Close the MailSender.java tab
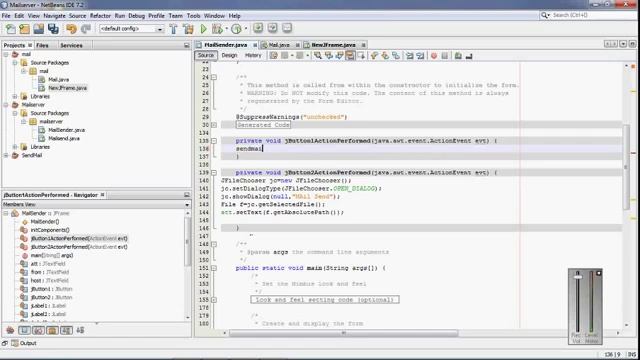Viewport: 640px width, 360px height. coord(255,45)
